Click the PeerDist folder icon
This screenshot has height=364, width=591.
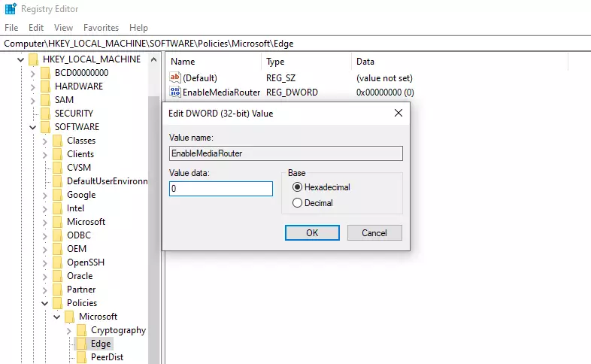(x=82, y=357)
